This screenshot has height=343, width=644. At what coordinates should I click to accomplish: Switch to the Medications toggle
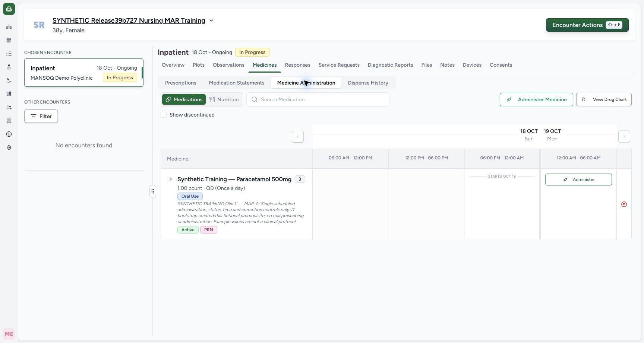coord(184,99)
